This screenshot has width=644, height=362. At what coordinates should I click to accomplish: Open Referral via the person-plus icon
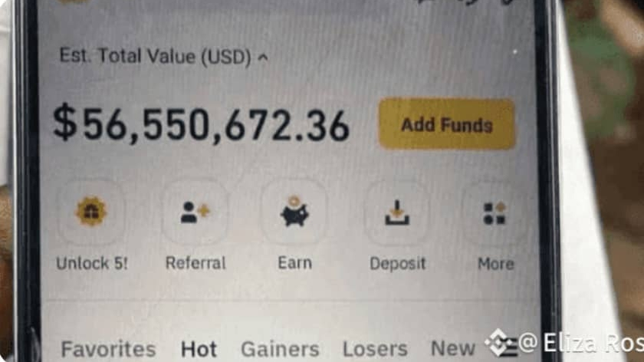coord(195,212)
